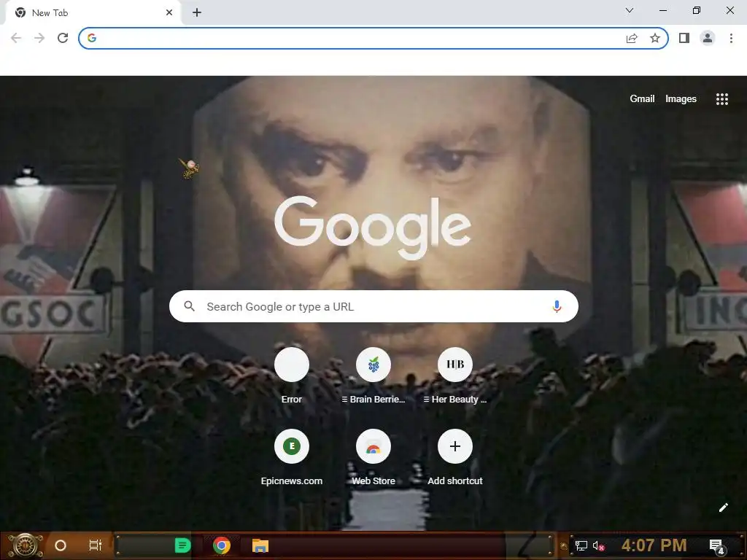Open network status tray icon
Image resolution: width=747 pixels, height=560 pixels.
click(581, 545)
